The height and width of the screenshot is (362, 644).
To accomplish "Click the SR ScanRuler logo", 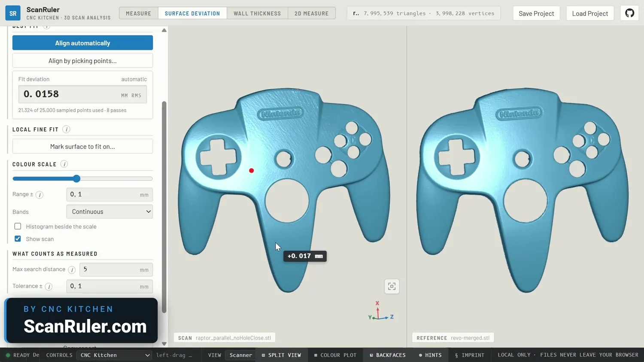I will coord(13,13).
